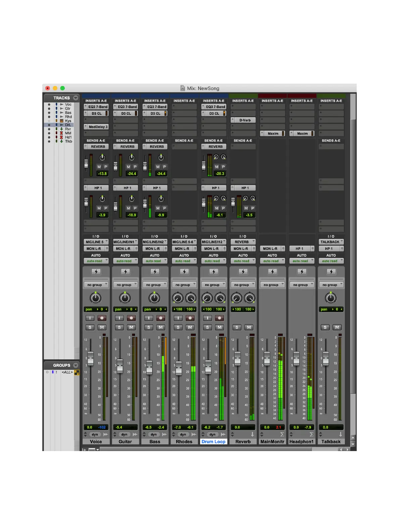The width and height of the screenshot is (411, 532).
Task: Click the Guitar track pan knob
Action: click(x=125, y=298)
